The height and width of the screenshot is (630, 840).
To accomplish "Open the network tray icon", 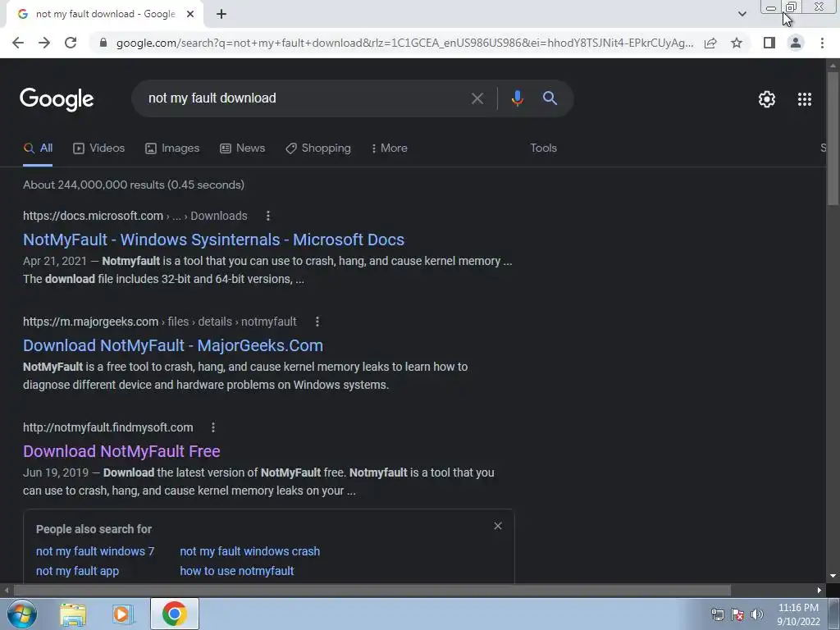I will (717, 614).
